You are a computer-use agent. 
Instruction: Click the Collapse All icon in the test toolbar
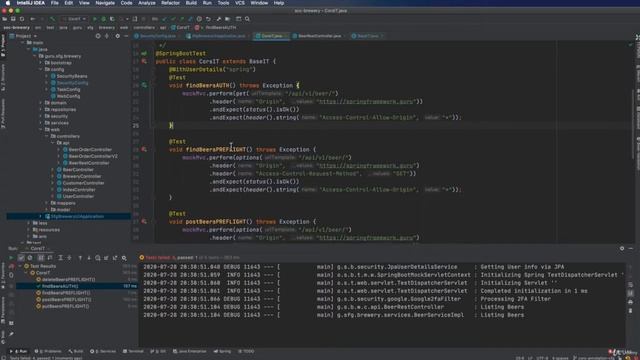pyautogui.click(x=69, y=258)
